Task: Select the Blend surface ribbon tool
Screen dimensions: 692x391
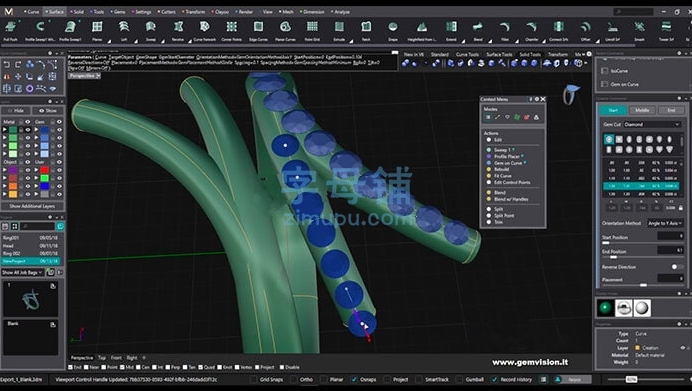Action: point(478,31)
